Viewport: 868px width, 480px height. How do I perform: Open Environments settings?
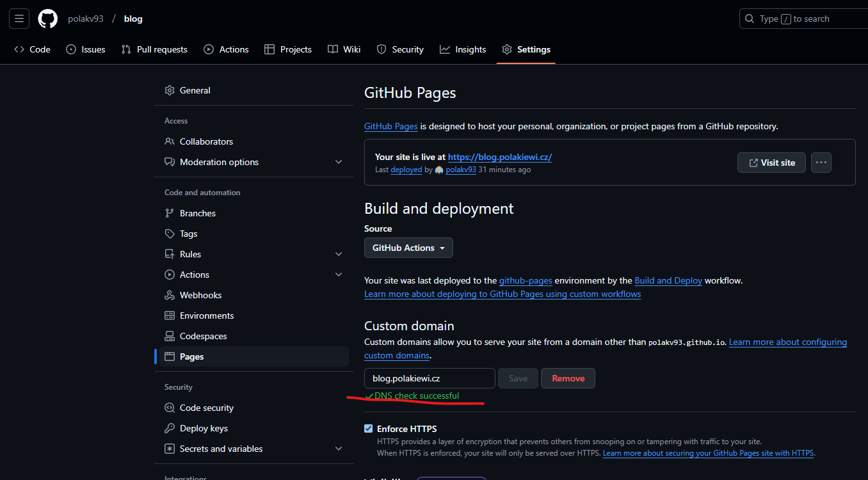[x=254, y=316]
